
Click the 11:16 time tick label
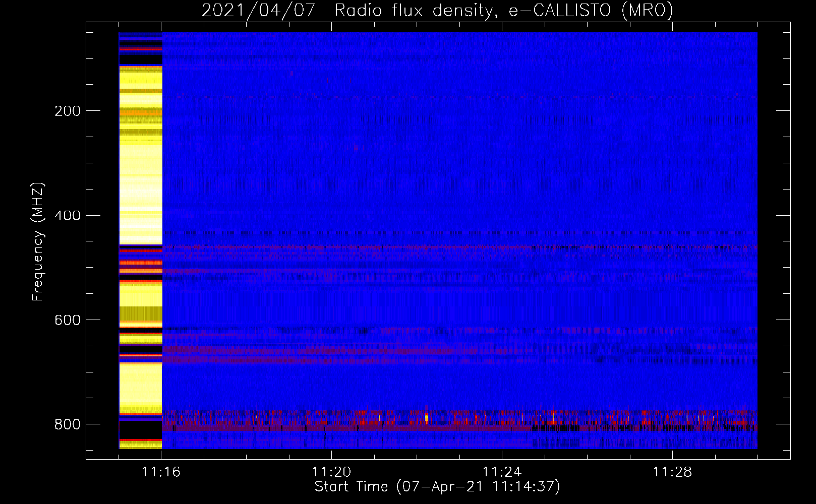[x=161, y=472]
